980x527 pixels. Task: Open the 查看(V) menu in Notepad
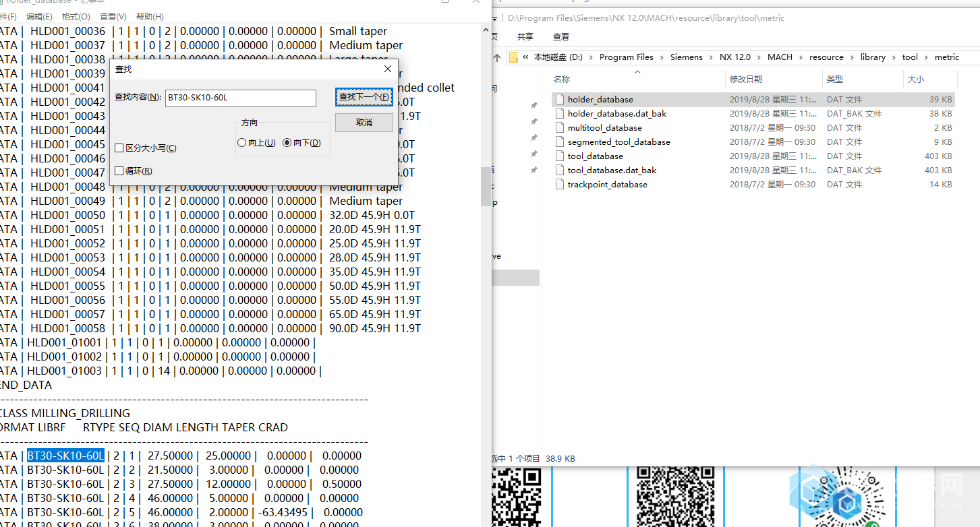point(113,16)
